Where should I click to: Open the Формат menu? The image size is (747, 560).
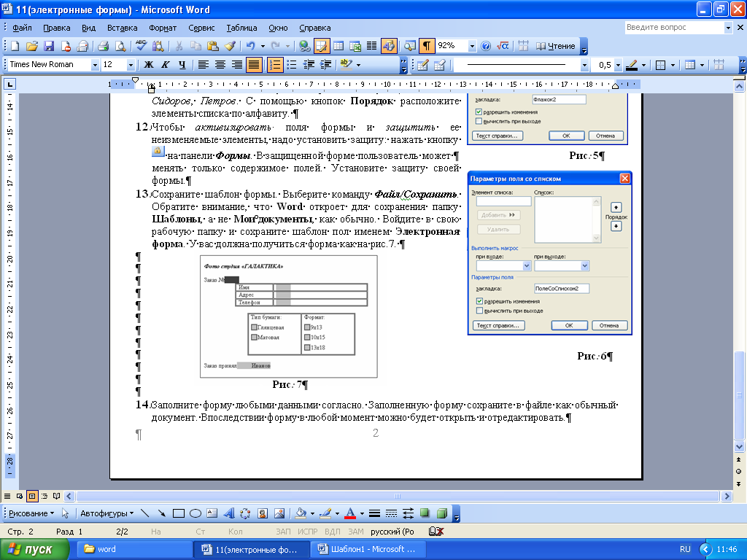coord(163,28)
